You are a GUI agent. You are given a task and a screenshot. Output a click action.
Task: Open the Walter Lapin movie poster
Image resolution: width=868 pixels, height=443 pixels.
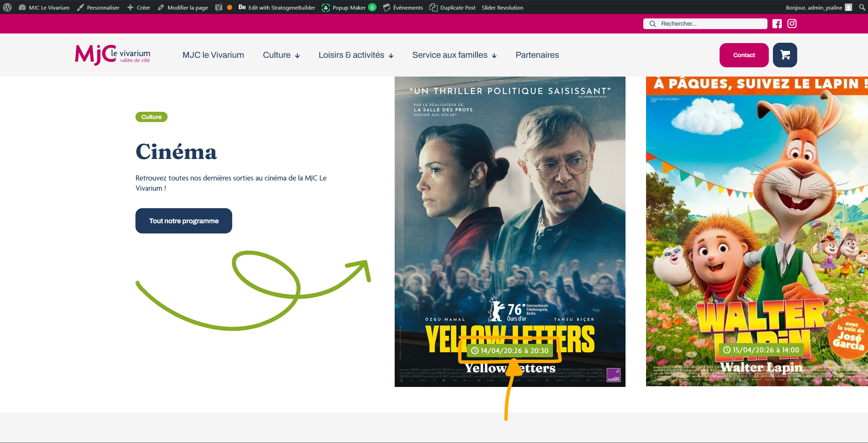point(757,231)
